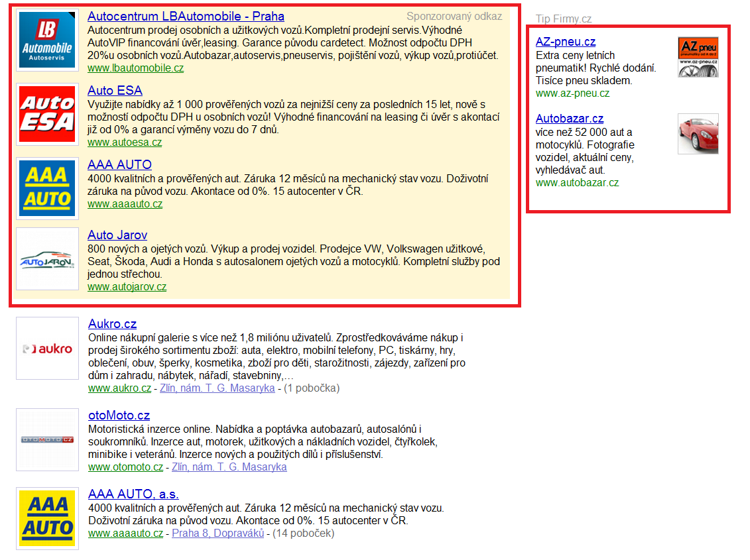Click the LB Automobile Autoservis logo
This screenshot has width=750, height=560.
tap(47, 40)
